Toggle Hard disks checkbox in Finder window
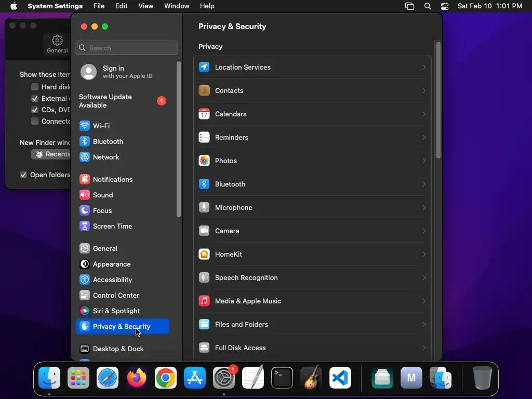 coord(35,87)
